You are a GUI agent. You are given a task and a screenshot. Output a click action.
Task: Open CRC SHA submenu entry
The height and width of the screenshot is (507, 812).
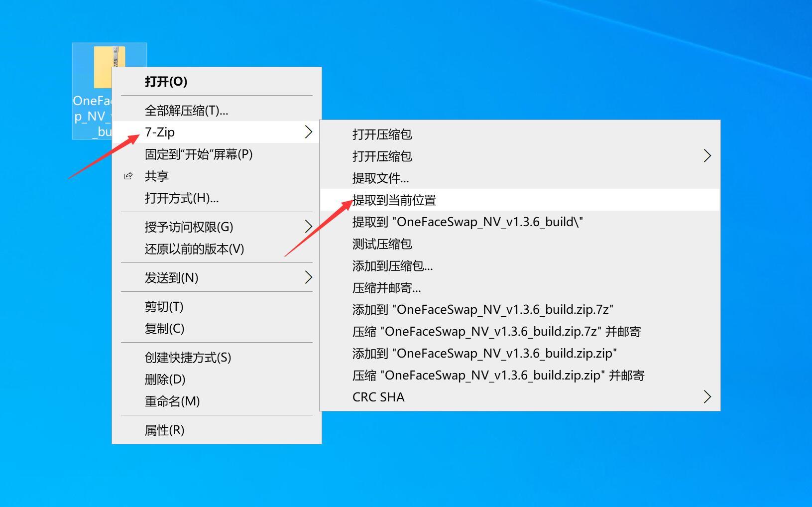[520, 397]
